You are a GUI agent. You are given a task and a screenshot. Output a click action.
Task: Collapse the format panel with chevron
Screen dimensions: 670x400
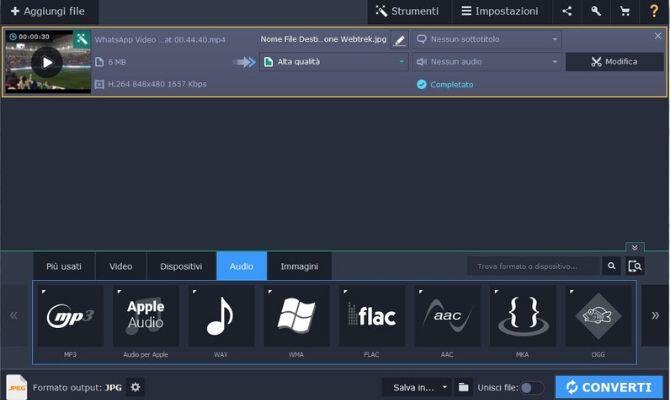[x=634, y=247]
